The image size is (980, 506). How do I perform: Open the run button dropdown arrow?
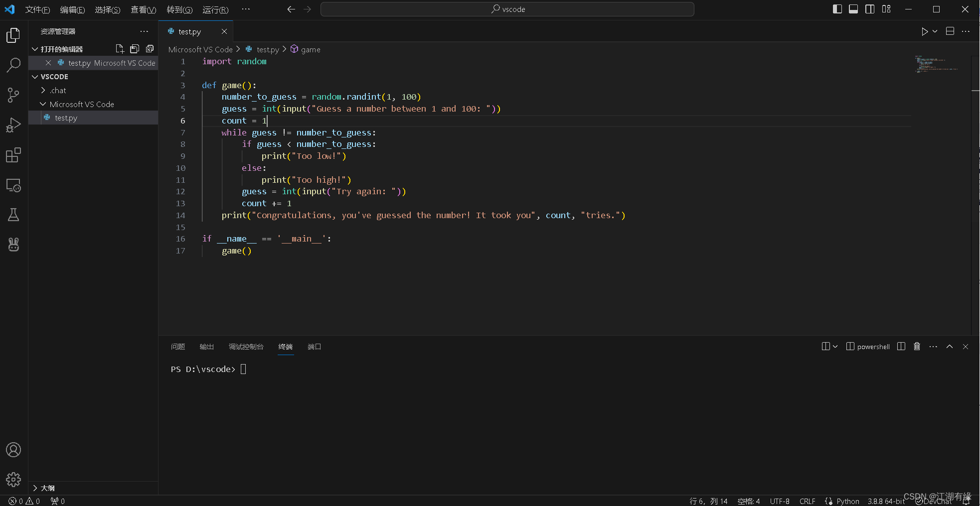pos(935,31)
